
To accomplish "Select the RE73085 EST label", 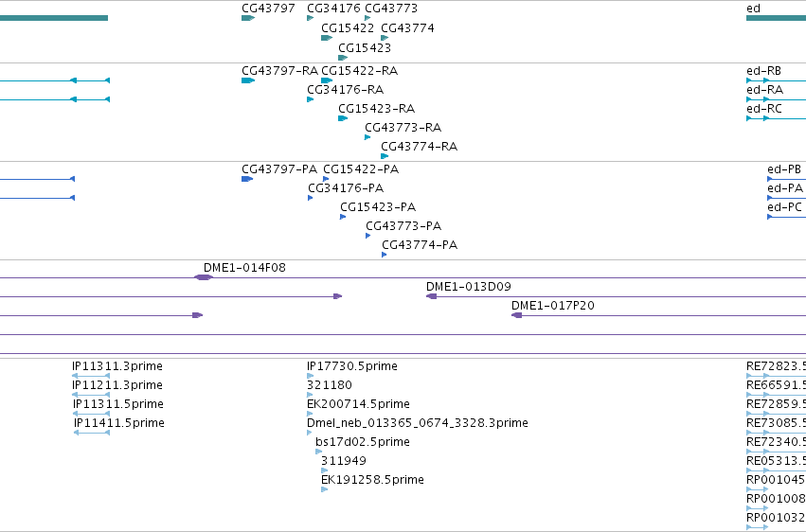I will [777, 423].
